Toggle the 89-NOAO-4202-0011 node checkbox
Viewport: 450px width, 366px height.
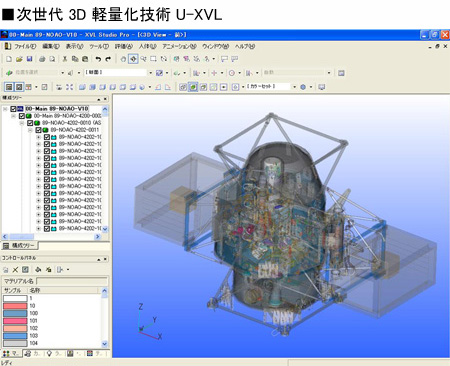click(x=38, y=130)
